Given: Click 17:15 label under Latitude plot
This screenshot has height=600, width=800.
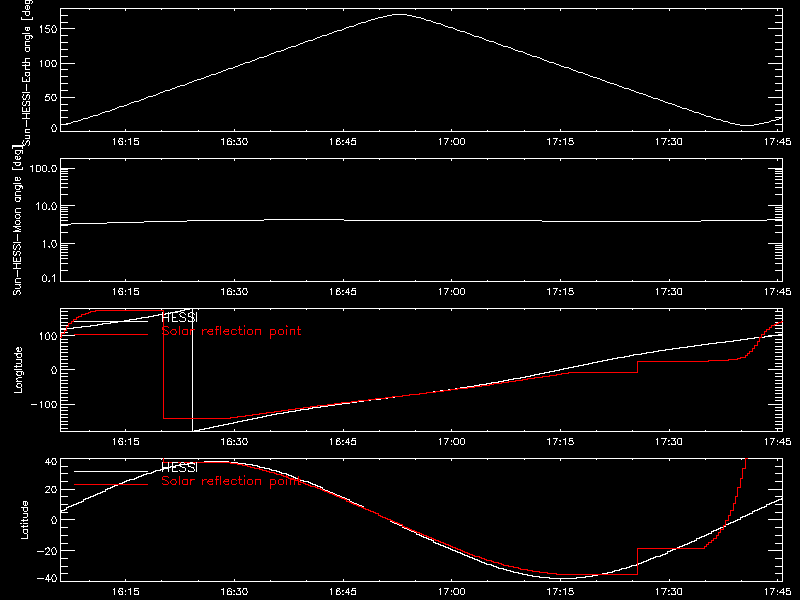Looking at the screenshot, I should (x=560, y=592).
